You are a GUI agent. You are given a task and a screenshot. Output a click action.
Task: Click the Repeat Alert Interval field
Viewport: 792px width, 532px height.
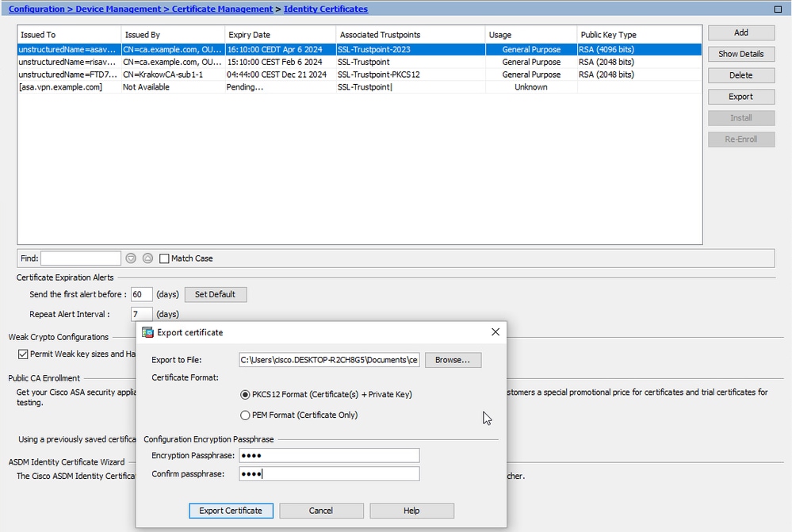141,314
